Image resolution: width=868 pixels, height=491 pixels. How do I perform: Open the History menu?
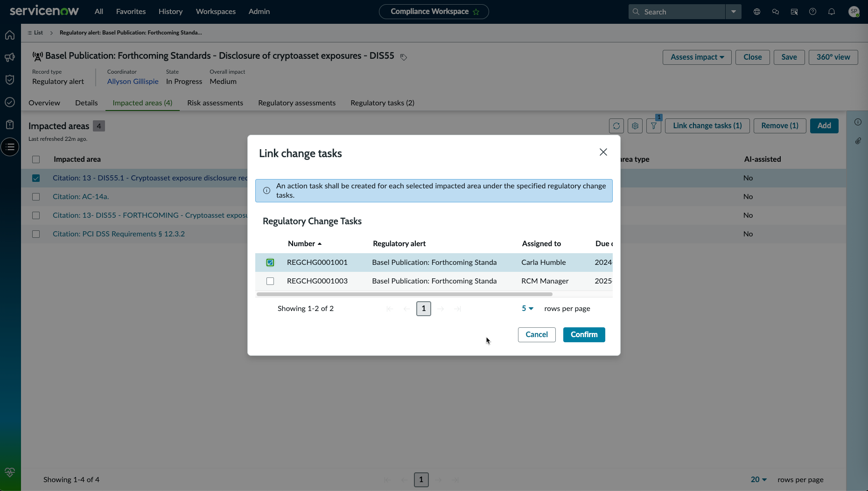(x=170, y=12)
